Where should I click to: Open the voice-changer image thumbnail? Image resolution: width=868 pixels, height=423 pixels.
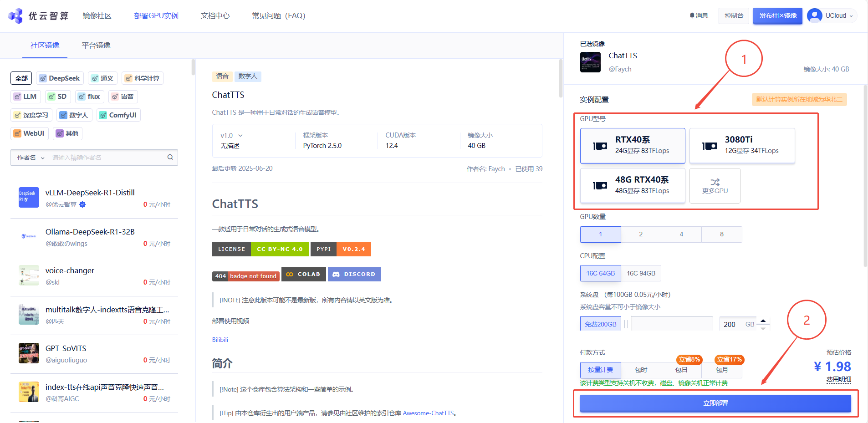tap(29, 275)
